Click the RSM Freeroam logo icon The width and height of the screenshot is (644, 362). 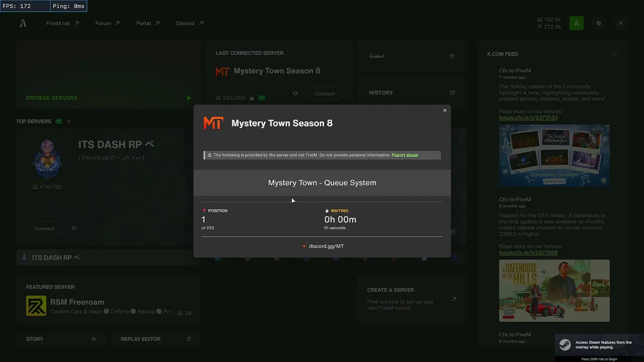pos(36,306)
